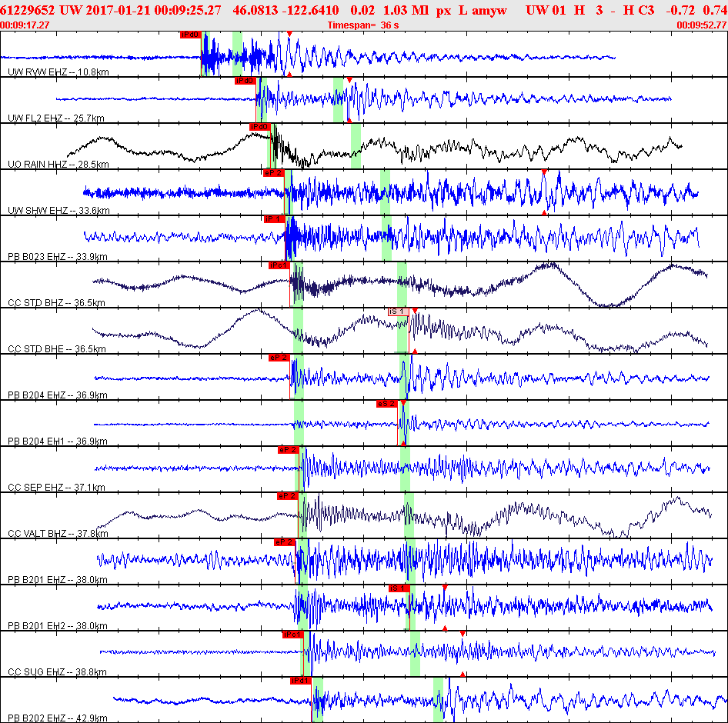Click station label PB B023 EHZ -- 33.9km

click(58, 257)
